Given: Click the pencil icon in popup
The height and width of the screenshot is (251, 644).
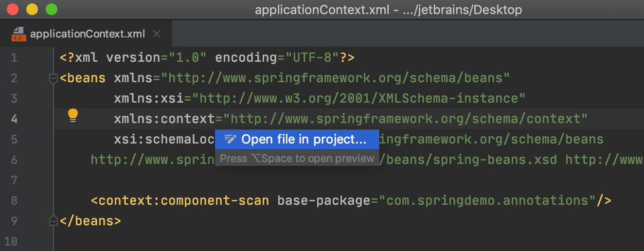Looking at the screenshot, I should [231, 140].
